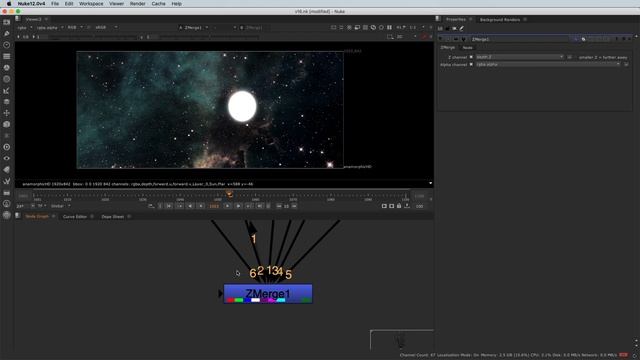Image resolution: width=640 pixels, height=360 pixels.
Task: Select the Node Graph tab
Action: click(37, 216)
